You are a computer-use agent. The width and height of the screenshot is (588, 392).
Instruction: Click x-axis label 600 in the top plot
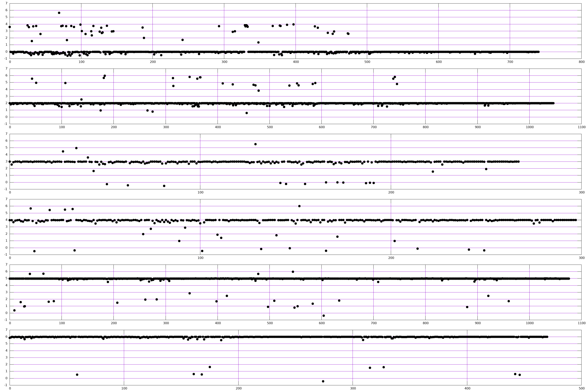pos(439,62)
